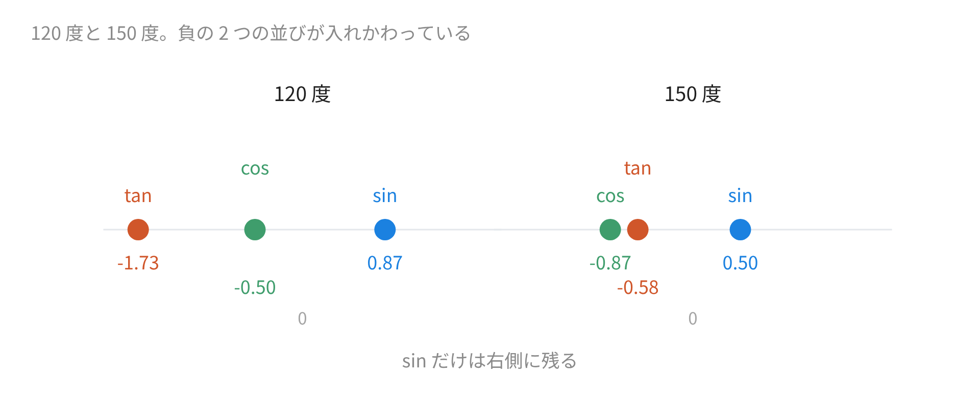Click the orange tan dot at -1.73
Screen dimensions: 980x398
point(138,230)
